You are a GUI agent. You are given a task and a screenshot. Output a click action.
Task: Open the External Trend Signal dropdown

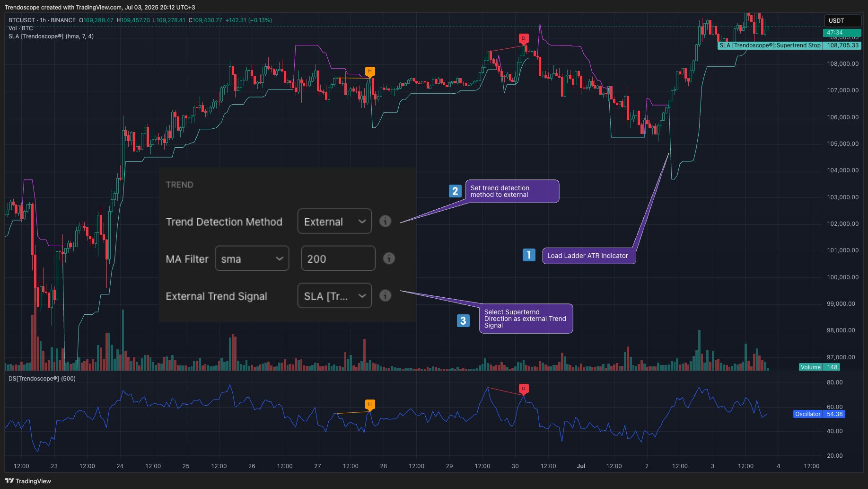(334, 296)
